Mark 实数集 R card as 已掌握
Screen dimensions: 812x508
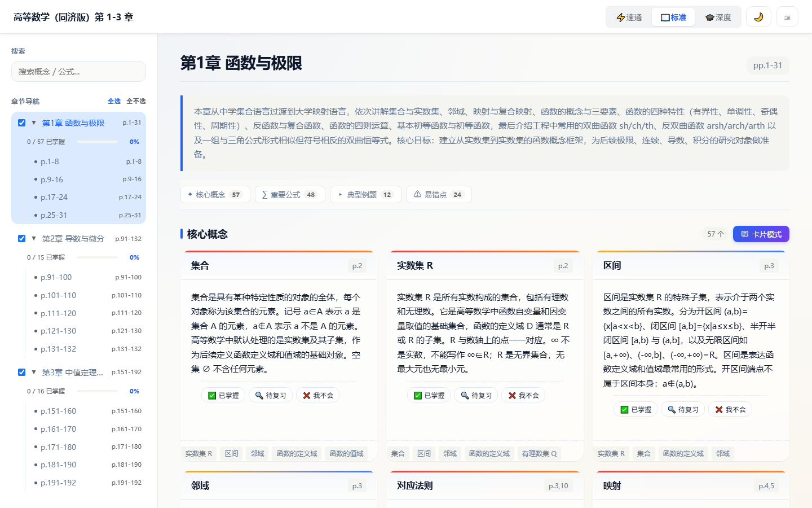[x=429, y=395]
